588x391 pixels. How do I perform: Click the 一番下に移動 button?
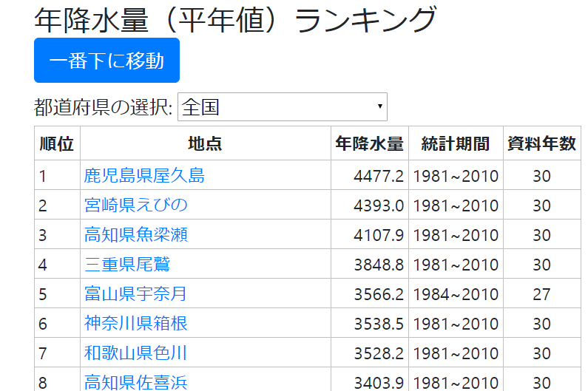click(107, 61)
